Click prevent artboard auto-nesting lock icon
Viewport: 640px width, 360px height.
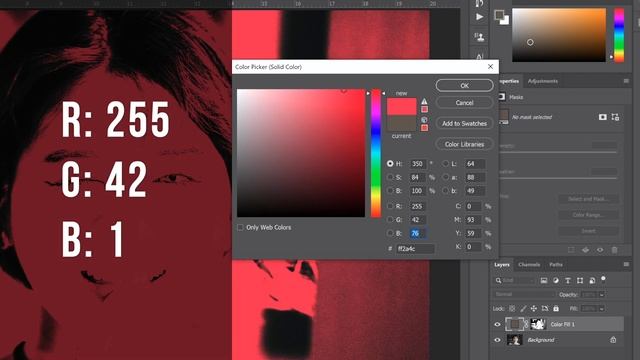545,309
